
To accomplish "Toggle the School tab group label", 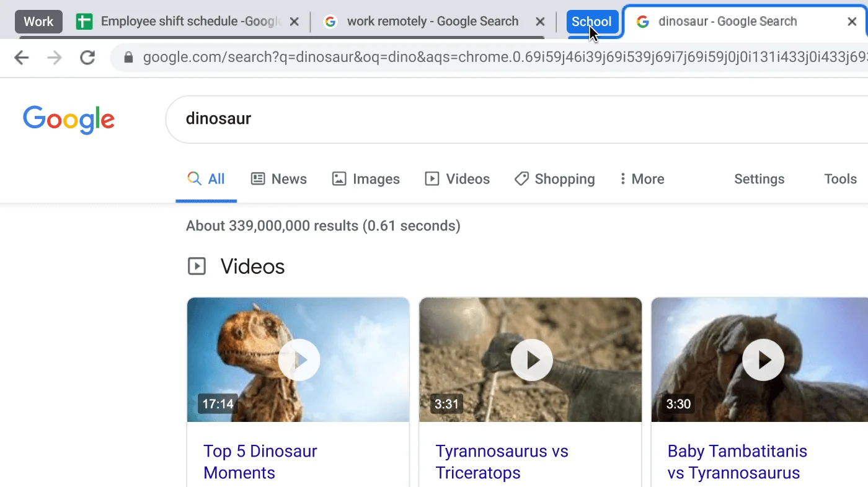I will click(x=591, y=22).
